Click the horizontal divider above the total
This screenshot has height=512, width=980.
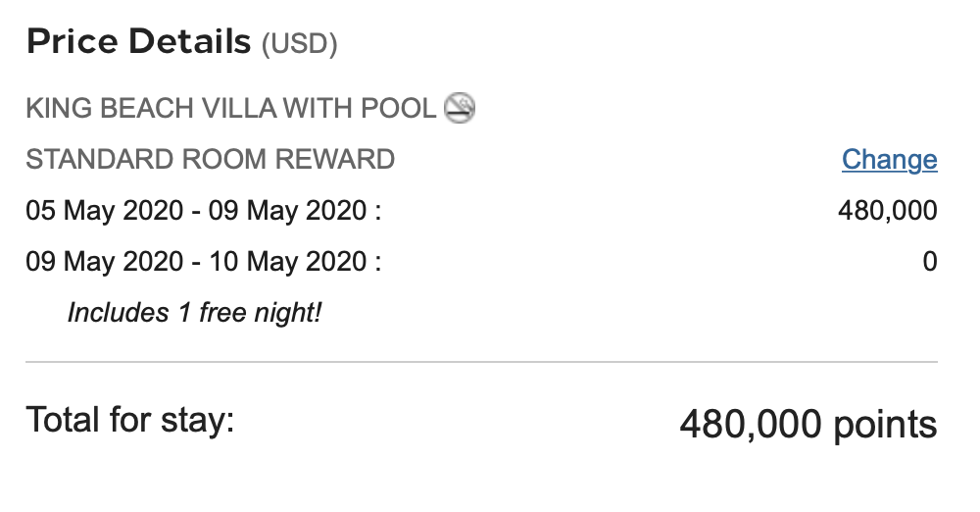click(481, 362)
